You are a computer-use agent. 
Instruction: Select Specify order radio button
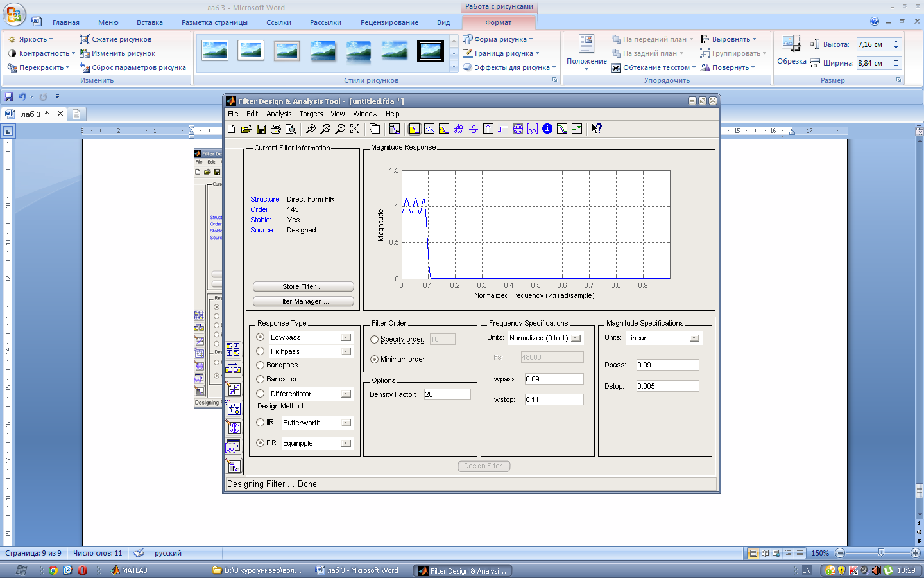click(x=375, y=339)
